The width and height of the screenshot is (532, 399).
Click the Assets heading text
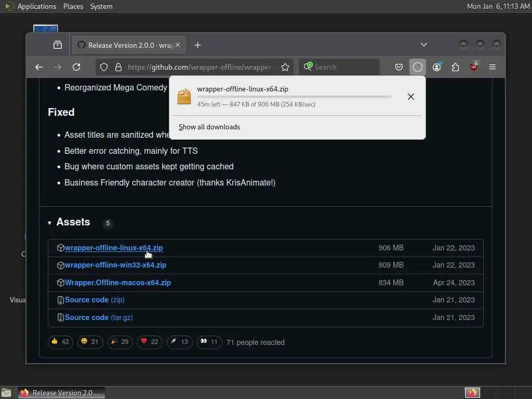(73, 222)
